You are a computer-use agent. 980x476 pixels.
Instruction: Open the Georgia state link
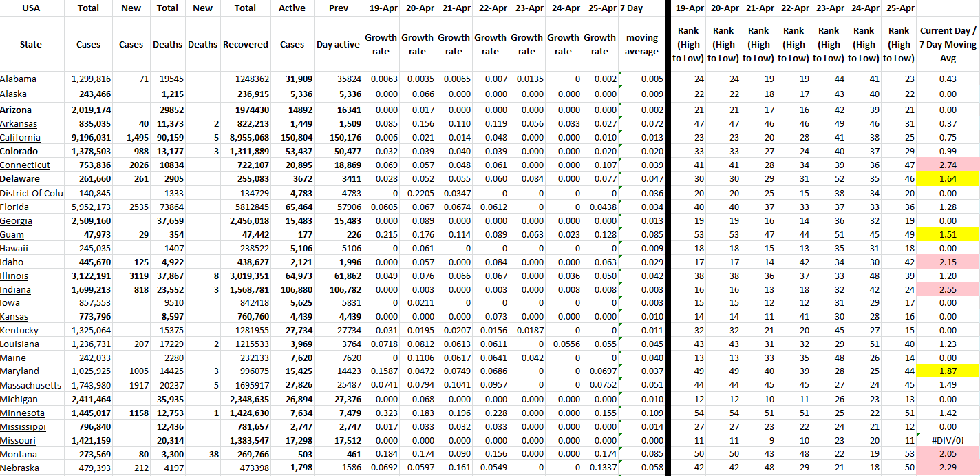point(16,221)
